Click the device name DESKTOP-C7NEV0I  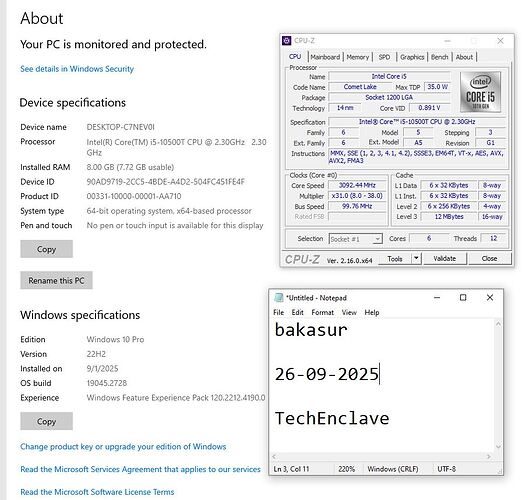[121, 127]
